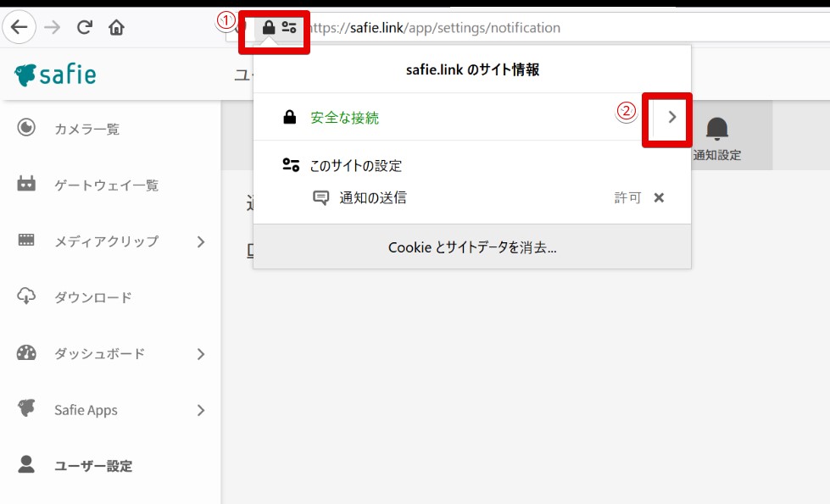Click the site permissions icon beside padlock
Viewport: 830px width, 504px height.
tap(289, 28)
